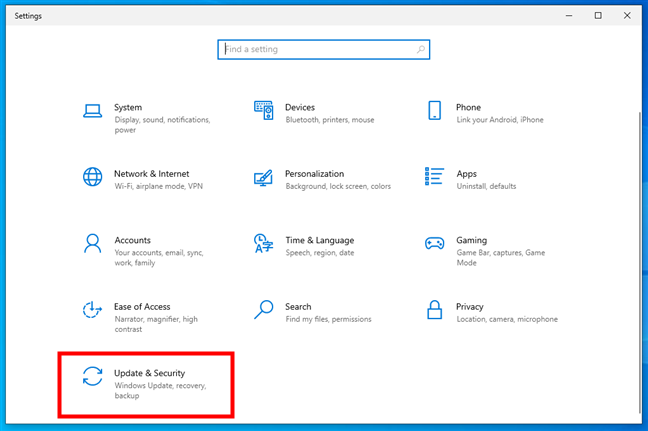
Task: Minimize the Settings window
Action: point(569,16)
